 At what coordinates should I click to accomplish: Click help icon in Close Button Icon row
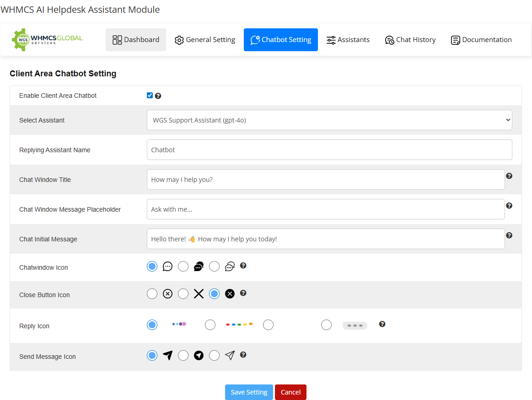pos(243,293)
